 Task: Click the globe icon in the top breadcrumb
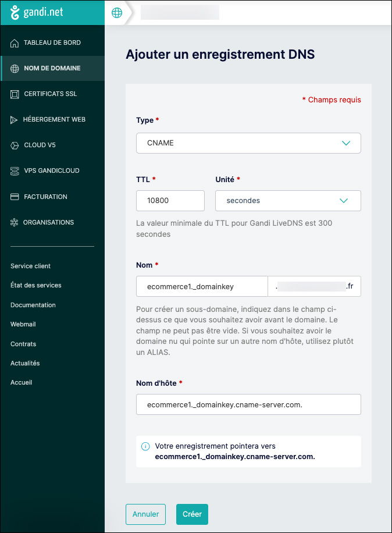pos(117,13)
